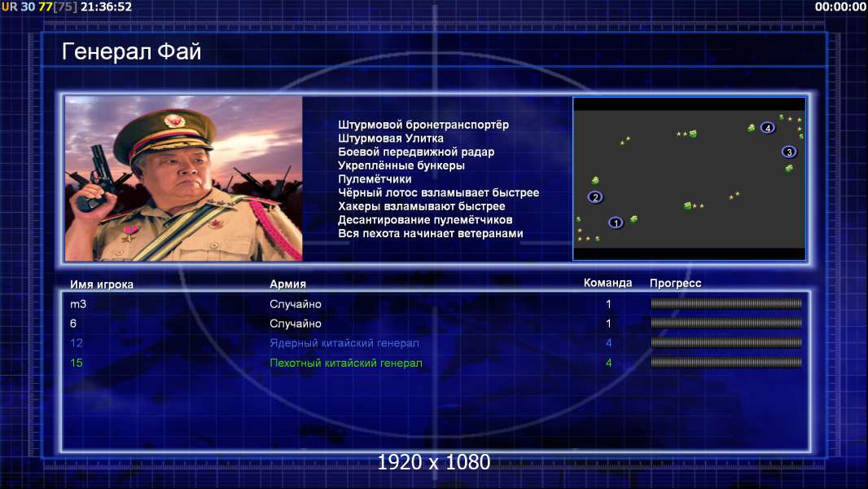Viewport: 868px width, 489px height.
Task: Click 'Хакеры взламывают быстрее' line
Action: click(422, 206)
